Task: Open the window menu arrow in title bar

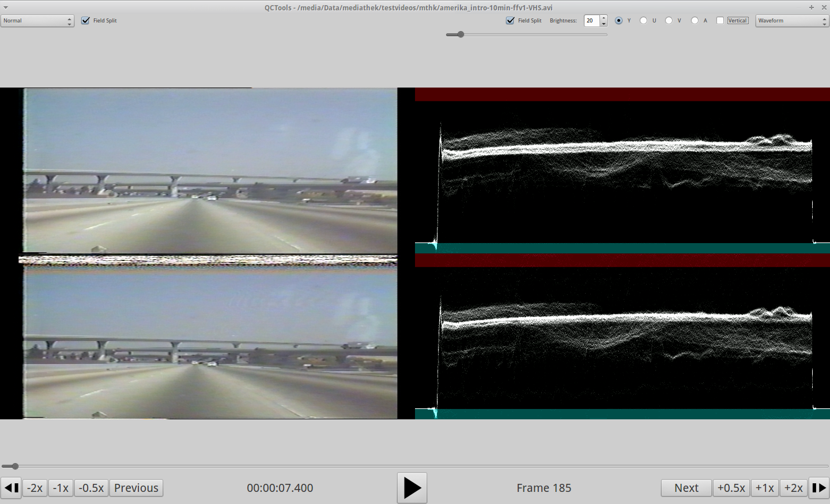Action: tap(6, 7)
